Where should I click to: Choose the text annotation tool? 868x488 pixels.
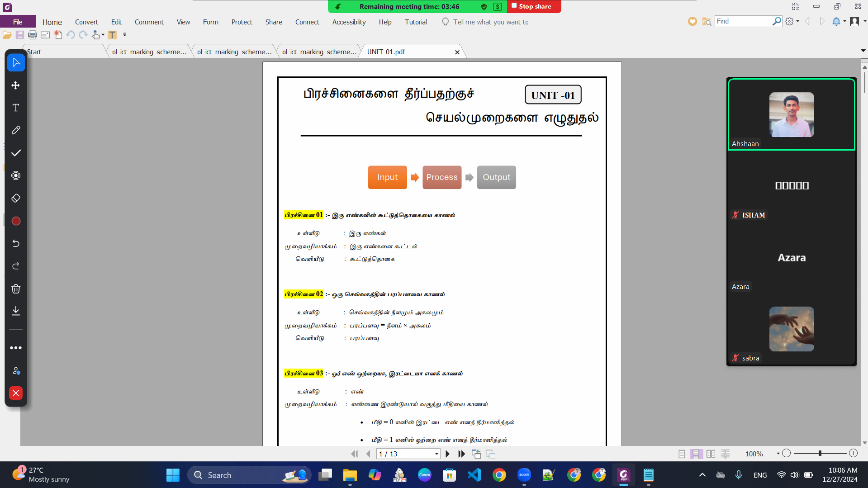pyautogui.click(x=16, y=108)
